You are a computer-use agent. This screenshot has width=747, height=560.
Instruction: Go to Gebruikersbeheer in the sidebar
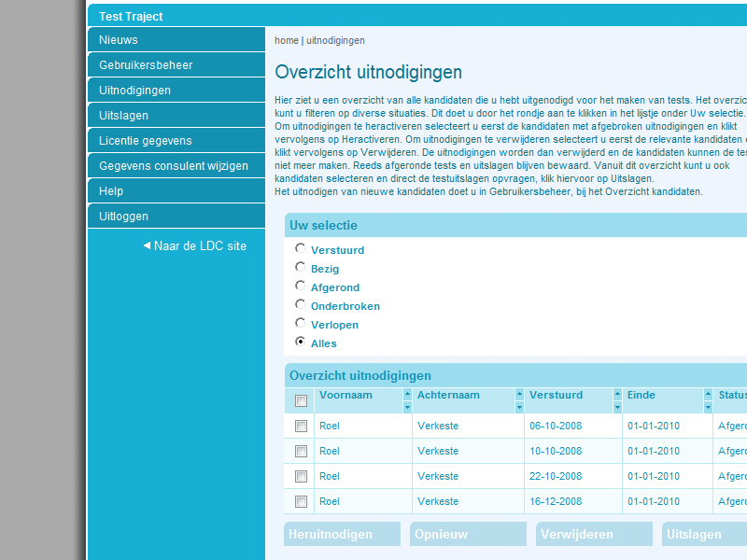[176, 64]
